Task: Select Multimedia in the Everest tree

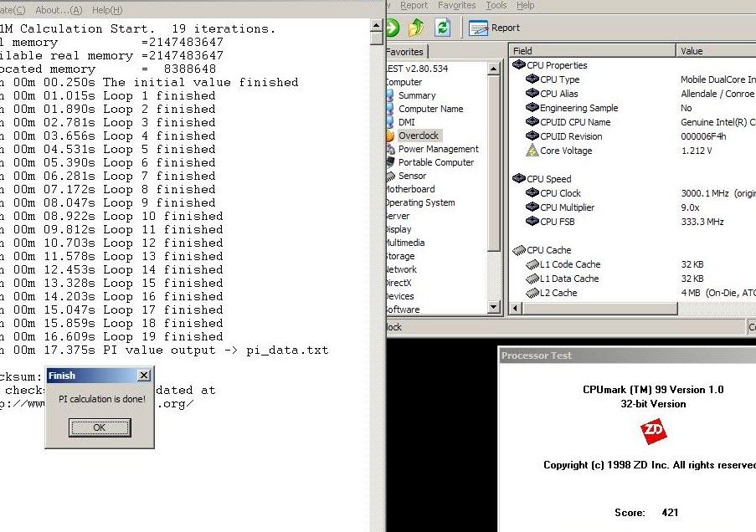Action: (x=405, y=243)
